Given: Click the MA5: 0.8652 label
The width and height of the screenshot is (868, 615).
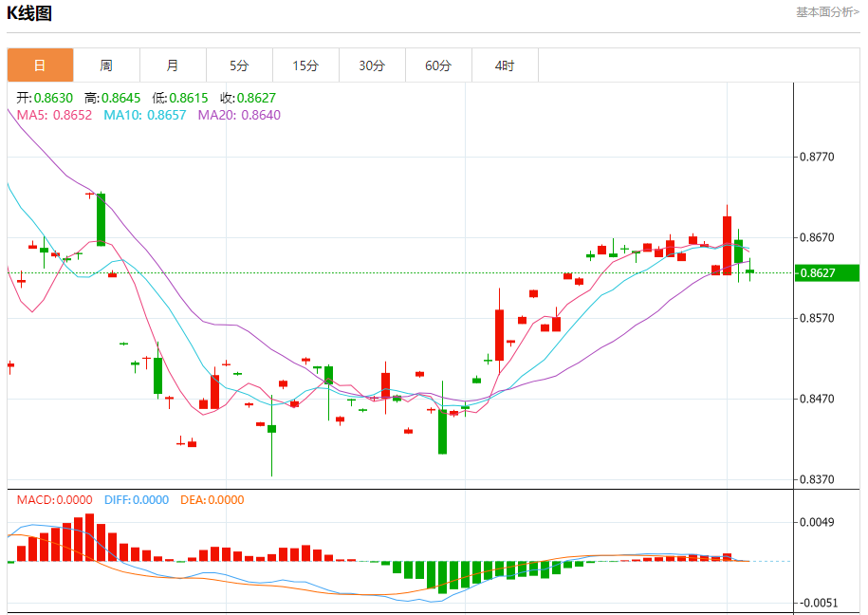Looking at the screenshot, I should tap(54, 115).
